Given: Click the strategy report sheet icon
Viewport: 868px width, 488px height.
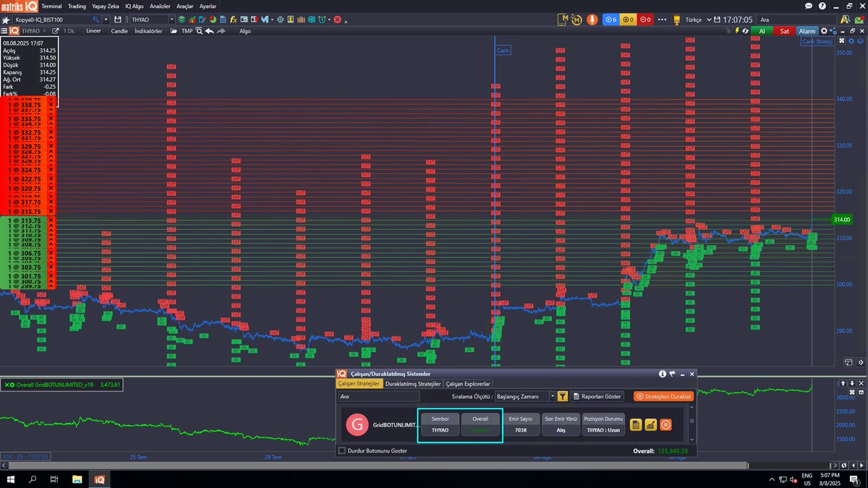Looking at the screenshot, I should click(x=636, y=424).
